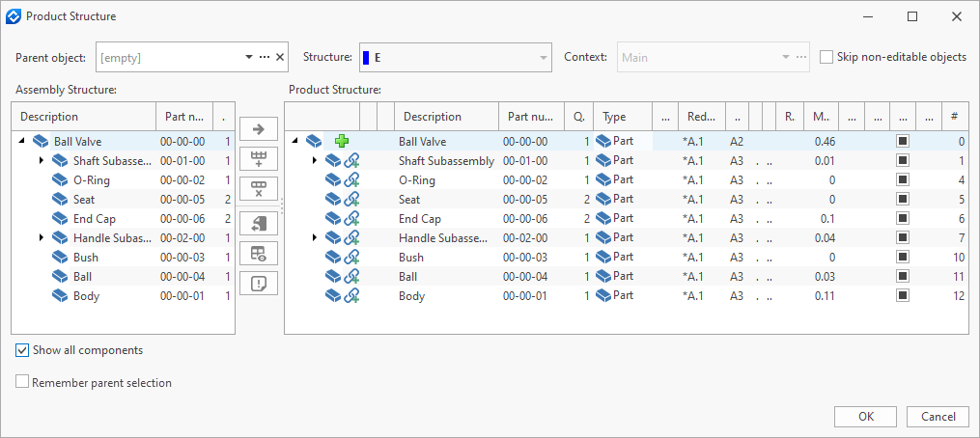Click link-add icon on O-Ring product row
This screenshot has height=438, width=980.
(351, 180)
